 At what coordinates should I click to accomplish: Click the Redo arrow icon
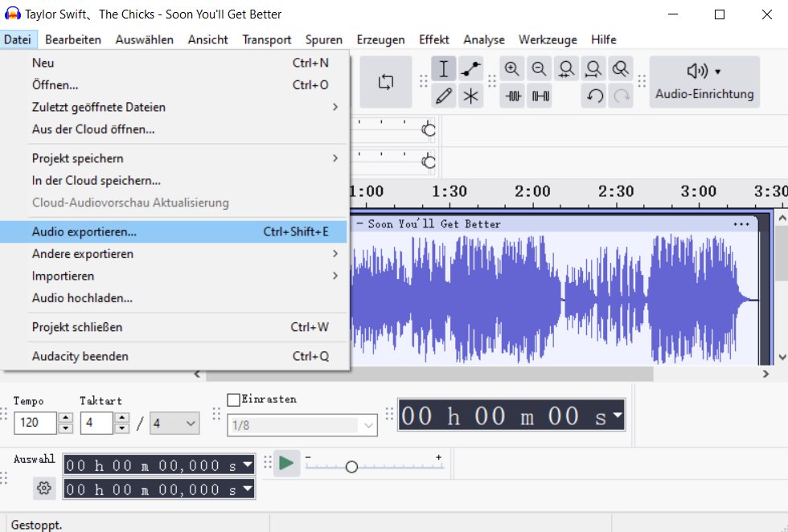621,96
